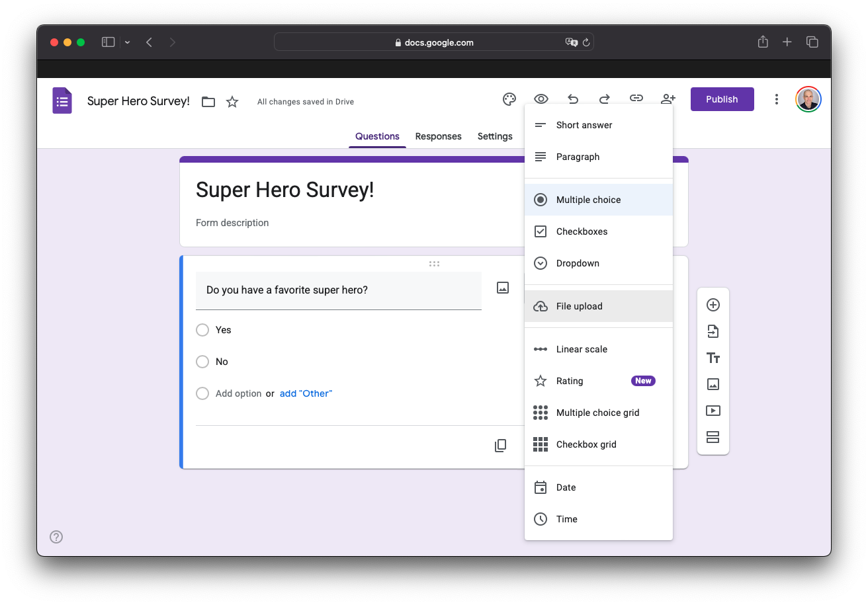This screenshot has width=868, height=605.
Task: Open the theme customization palette icon
Action: point(509,99)
